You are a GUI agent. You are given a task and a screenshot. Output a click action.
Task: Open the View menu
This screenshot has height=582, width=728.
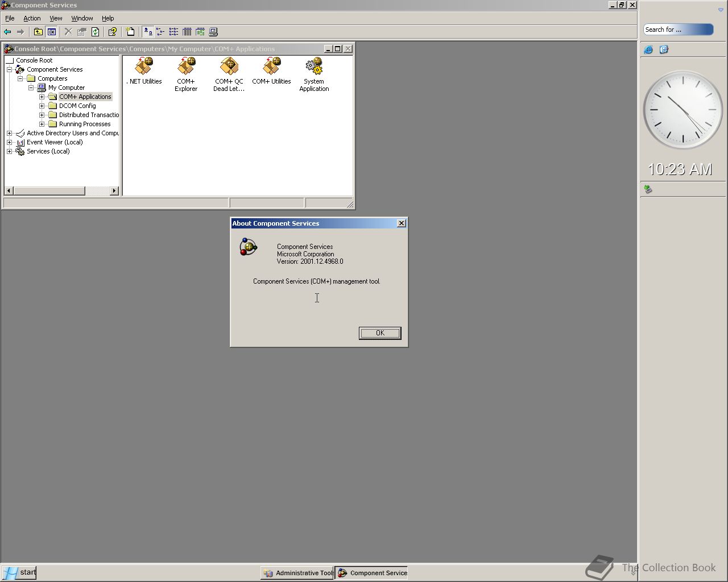tap(56, 18)
